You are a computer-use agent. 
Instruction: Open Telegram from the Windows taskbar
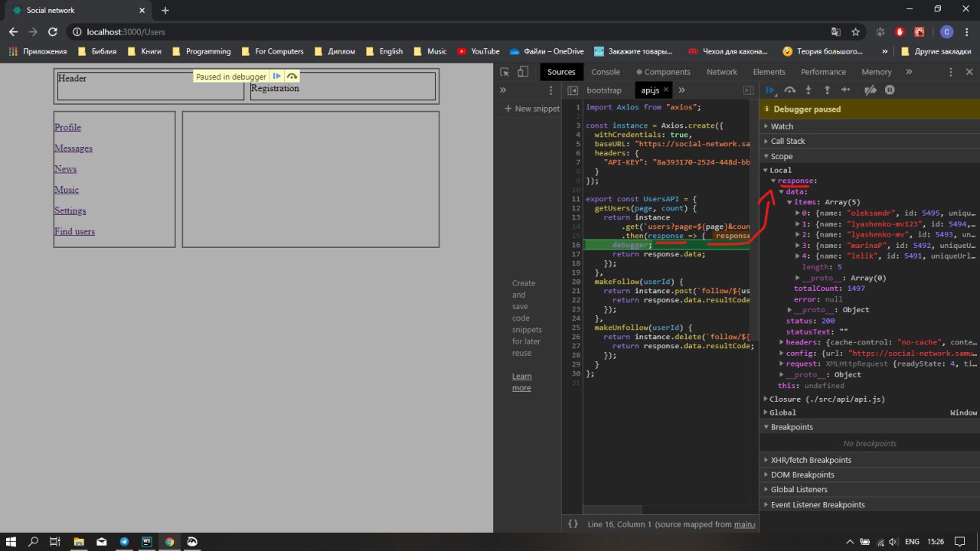tap(124, 542)
